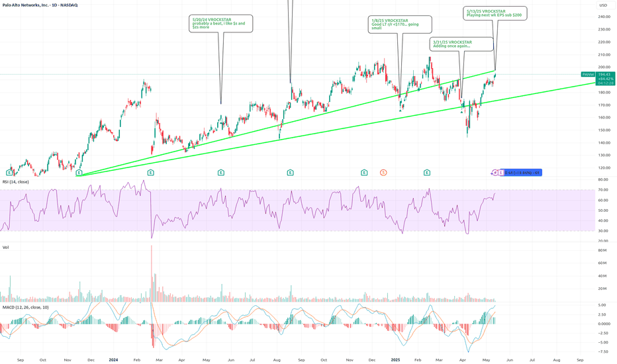Select the 5/20/24 VROCKSTAR callout note

(x=220, y=24)
